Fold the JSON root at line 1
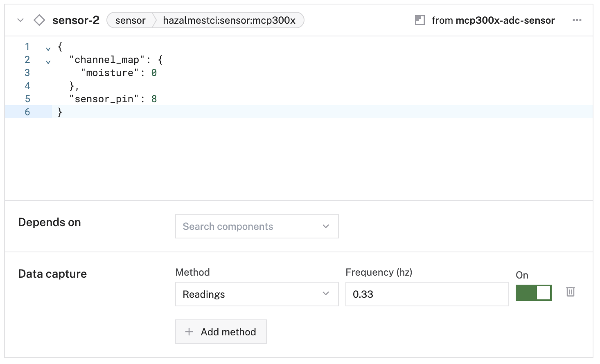This screenshot has width=600, height=364. click(x=48, y=49)
